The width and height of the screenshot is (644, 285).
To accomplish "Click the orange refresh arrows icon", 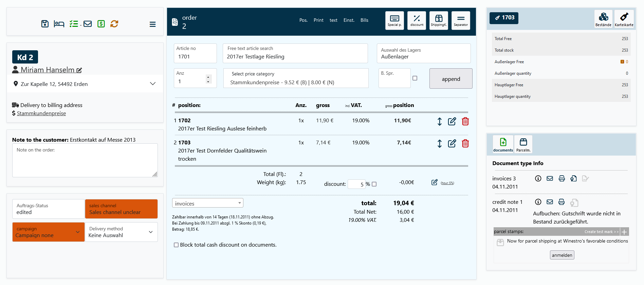I will [114, 24].
